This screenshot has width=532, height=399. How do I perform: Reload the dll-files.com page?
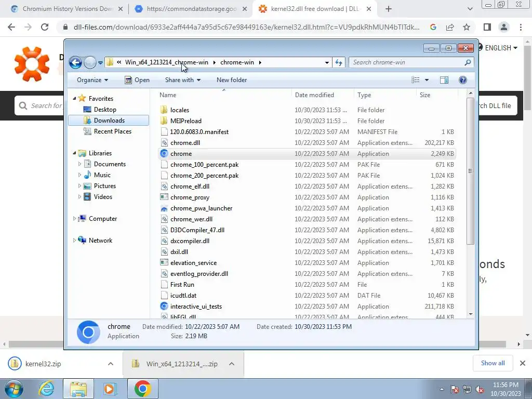coord(45,27)
